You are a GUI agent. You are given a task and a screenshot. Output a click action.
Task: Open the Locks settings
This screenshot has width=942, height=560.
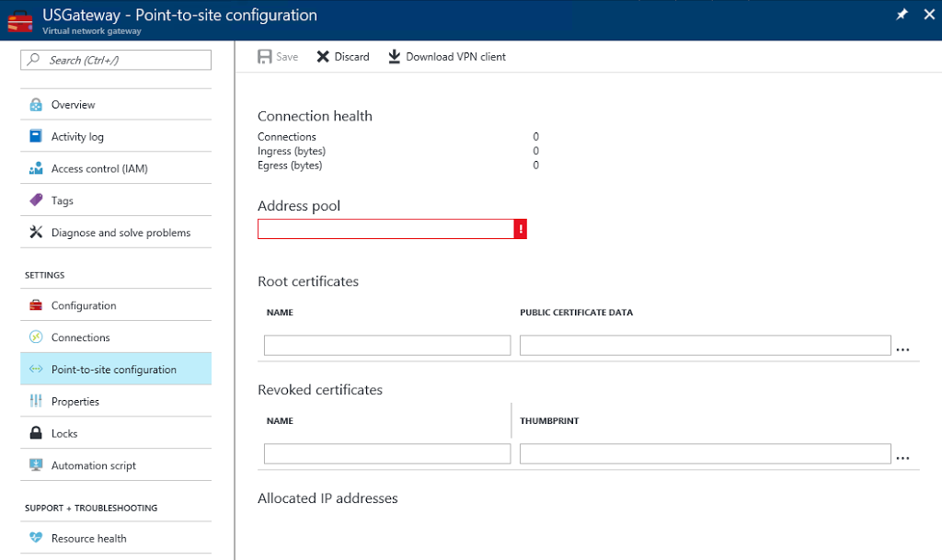click(x=116, y=433)
